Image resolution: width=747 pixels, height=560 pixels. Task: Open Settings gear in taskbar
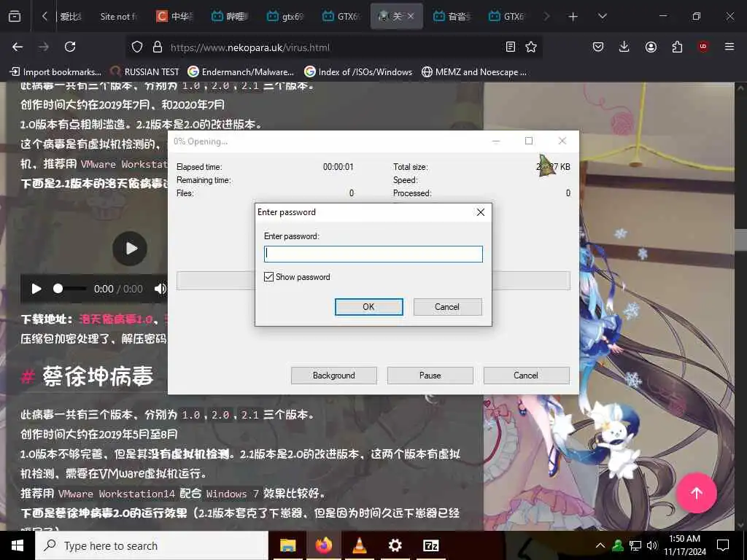(x=395, y=545)
